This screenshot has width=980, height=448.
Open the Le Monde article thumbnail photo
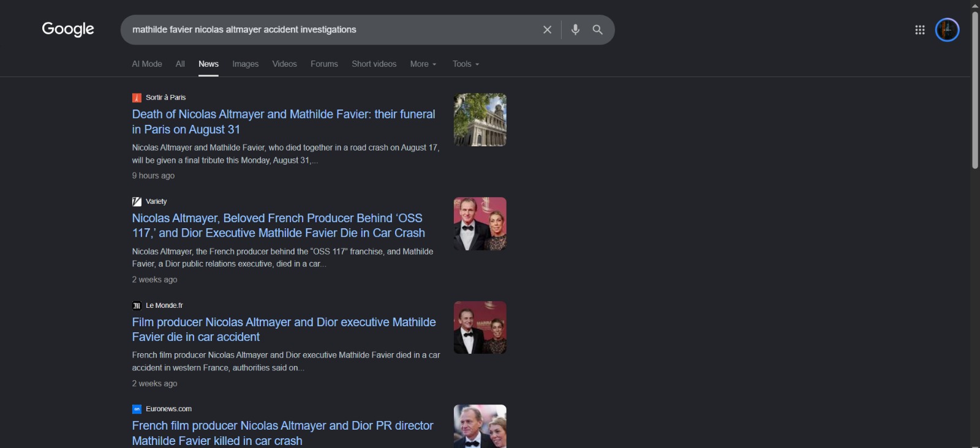click(x=480, y=327)
